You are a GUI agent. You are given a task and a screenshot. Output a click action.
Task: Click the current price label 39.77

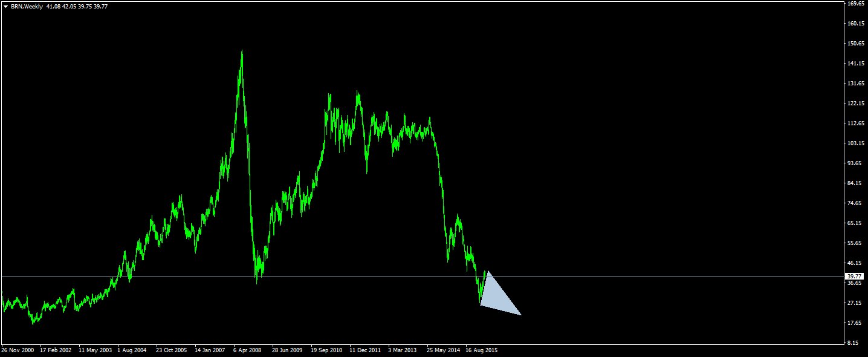[x=855, y=276]
